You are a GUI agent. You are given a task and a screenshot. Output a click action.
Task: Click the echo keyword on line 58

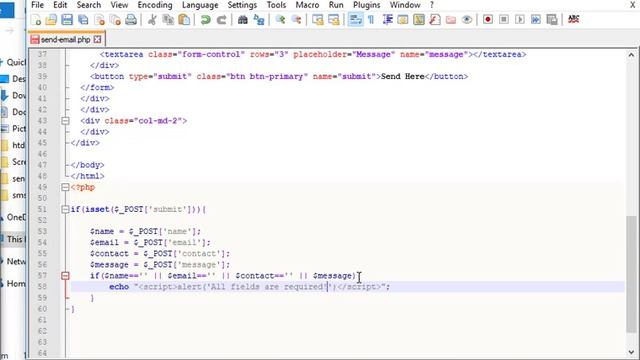pos(119,287)
